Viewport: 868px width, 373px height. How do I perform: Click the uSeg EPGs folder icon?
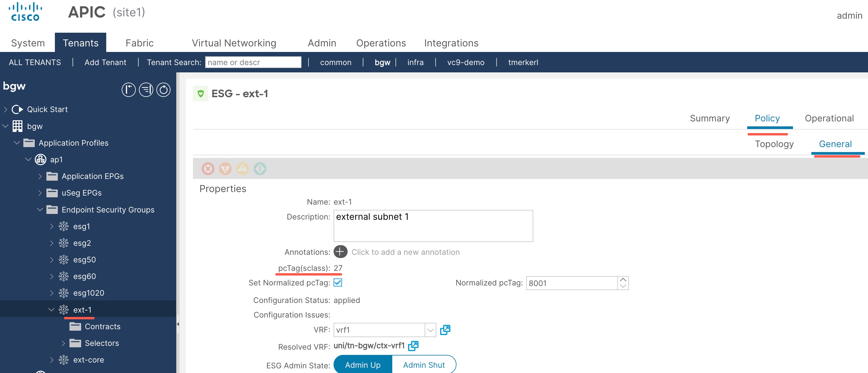click(52, 193)
